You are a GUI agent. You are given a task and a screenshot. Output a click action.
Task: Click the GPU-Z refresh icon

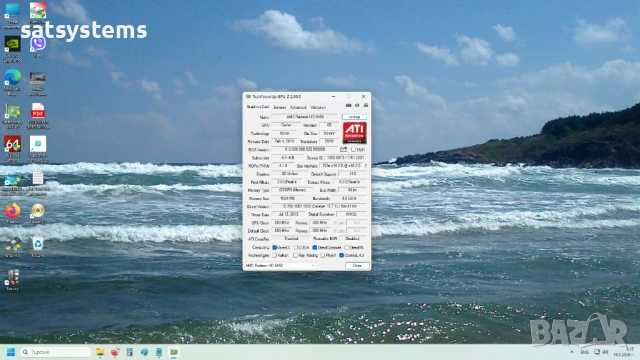pyautogui.click(x=357, y=106)
